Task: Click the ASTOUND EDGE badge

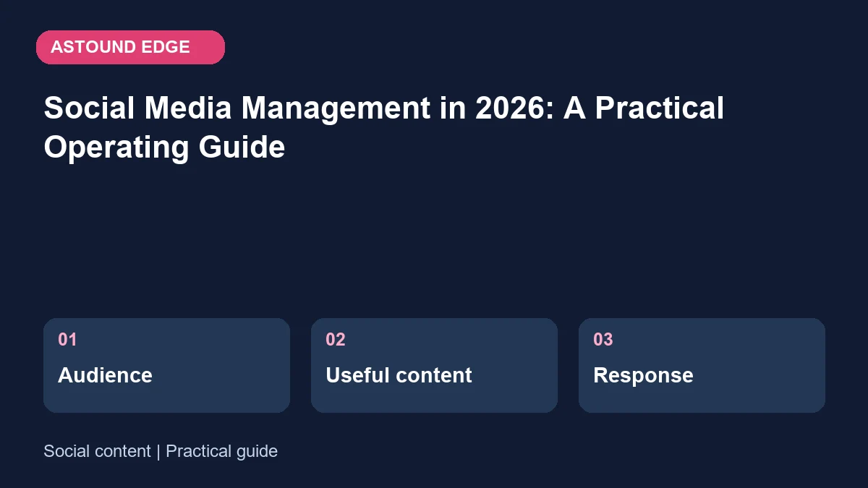Action: pyautogui.click(x=130, y=47)
